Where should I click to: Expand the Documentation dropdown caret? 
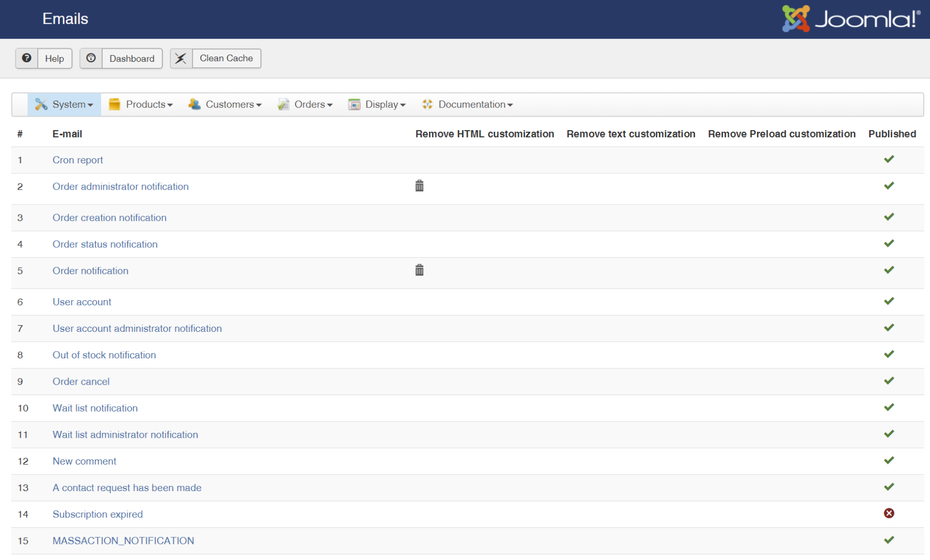point(510,105)
